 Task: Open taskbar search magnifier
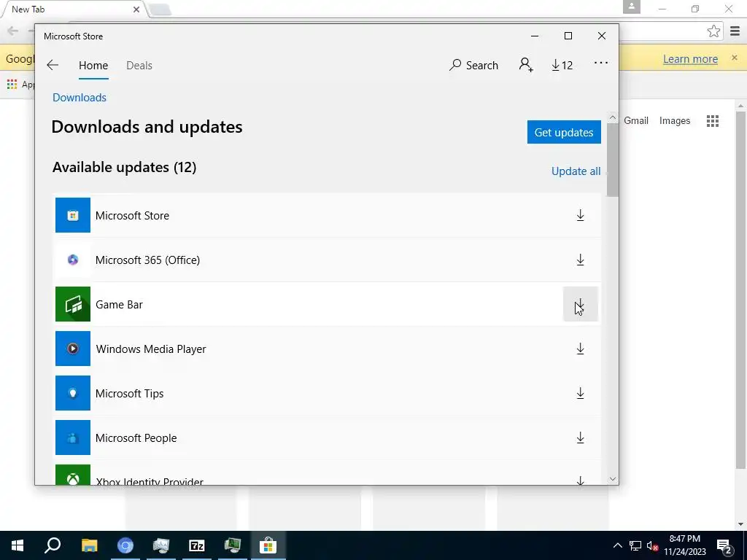tap(53, 545)
